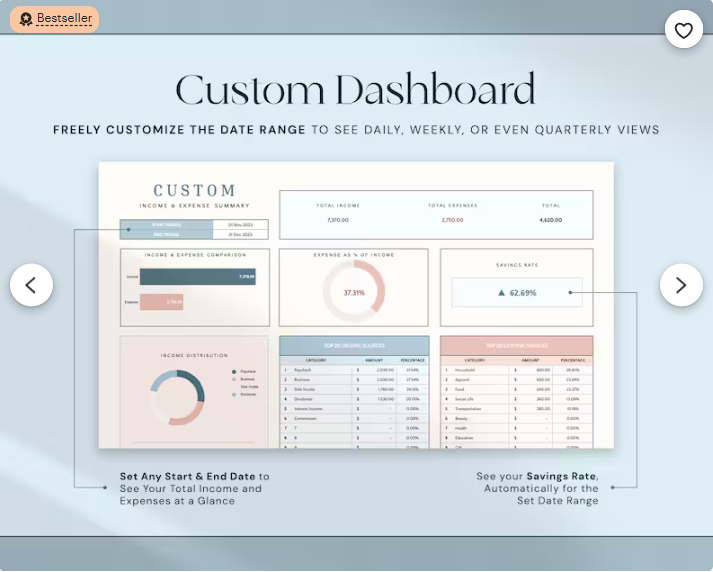
Task: Click the 'TOTAL EXPENSES' label
Action: 452,206
